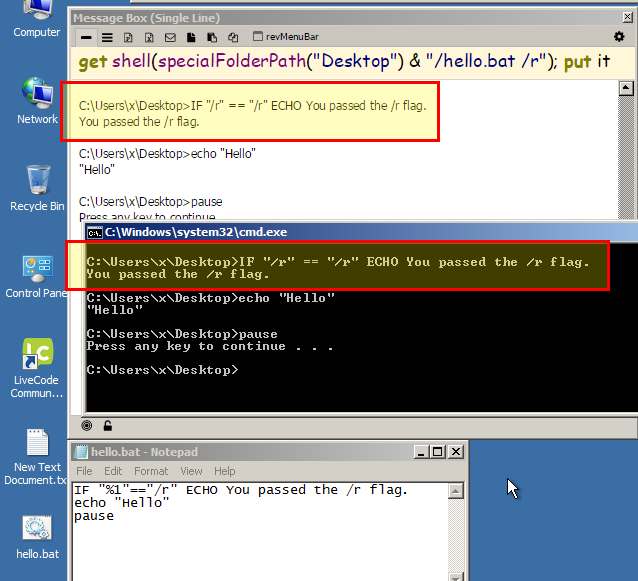Select the Control Panel desktop icon

pos(37,277)
